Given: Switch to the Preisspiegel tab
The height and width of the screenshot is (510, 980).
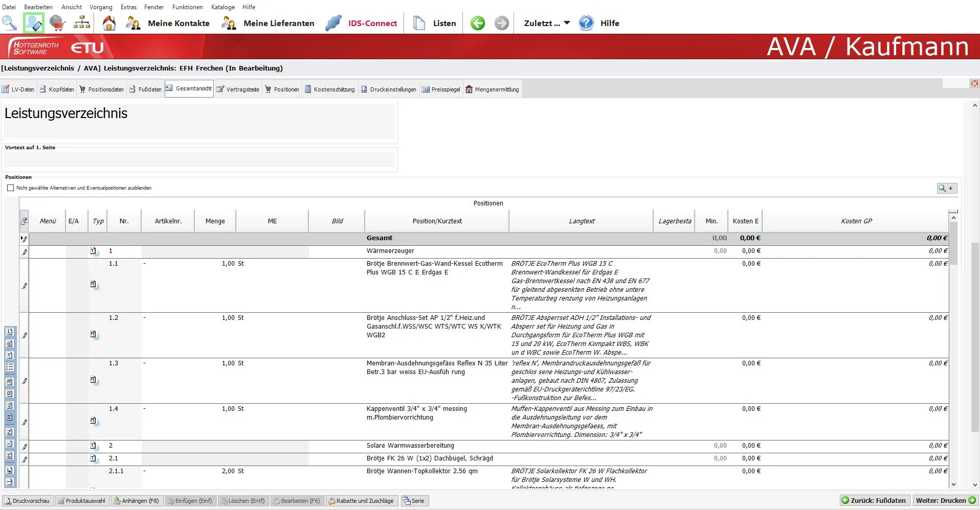Looking at the screenshot, I should click(x=441, y=89).
